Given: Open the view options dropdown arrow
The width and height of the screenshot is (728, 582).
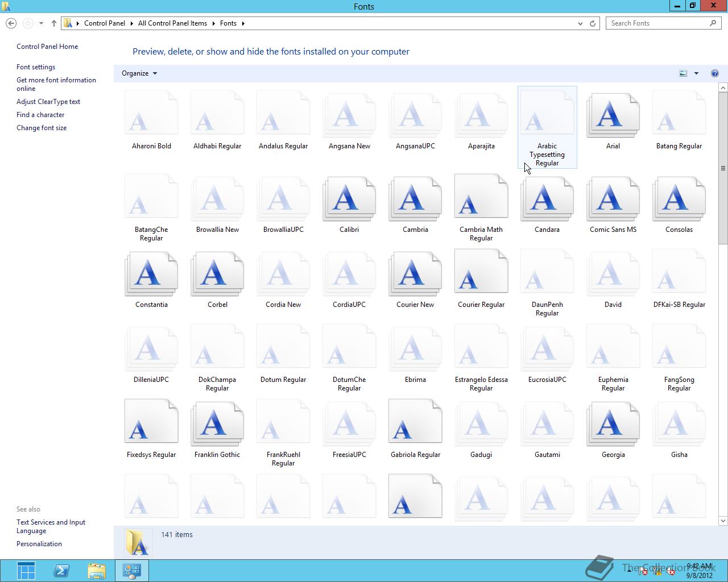Looking at the screenshot, I should coord(696,73).
